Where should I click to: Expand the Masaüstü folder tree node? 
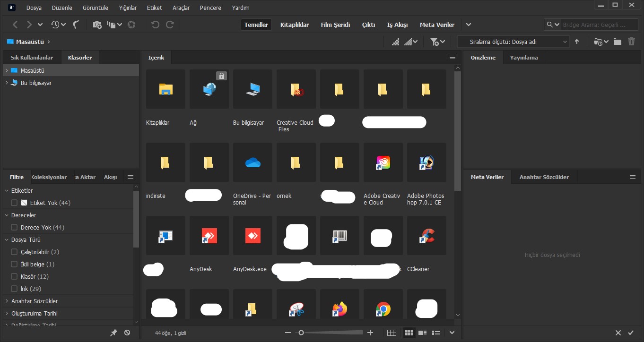[7, 70]
